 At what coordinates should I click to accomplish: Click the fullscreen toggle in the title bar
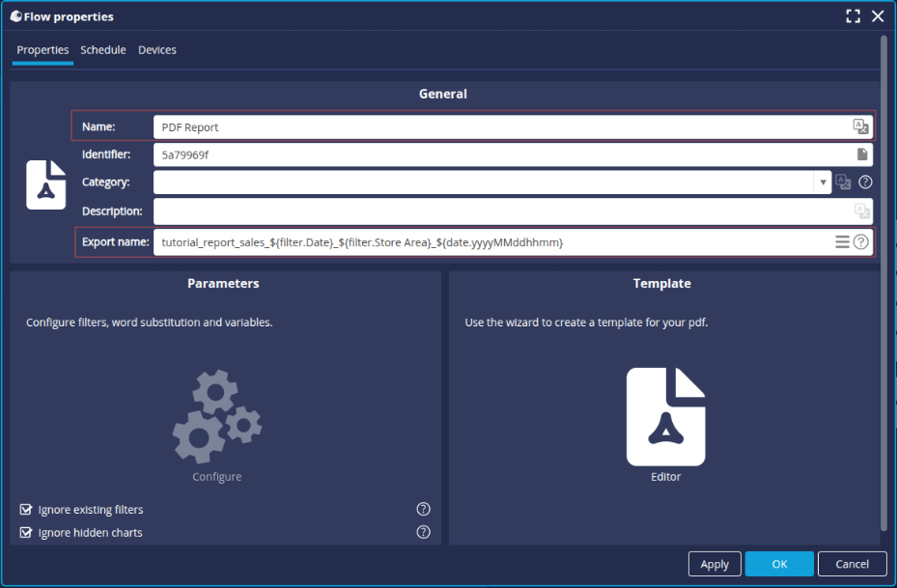click(x=852, y=15)
